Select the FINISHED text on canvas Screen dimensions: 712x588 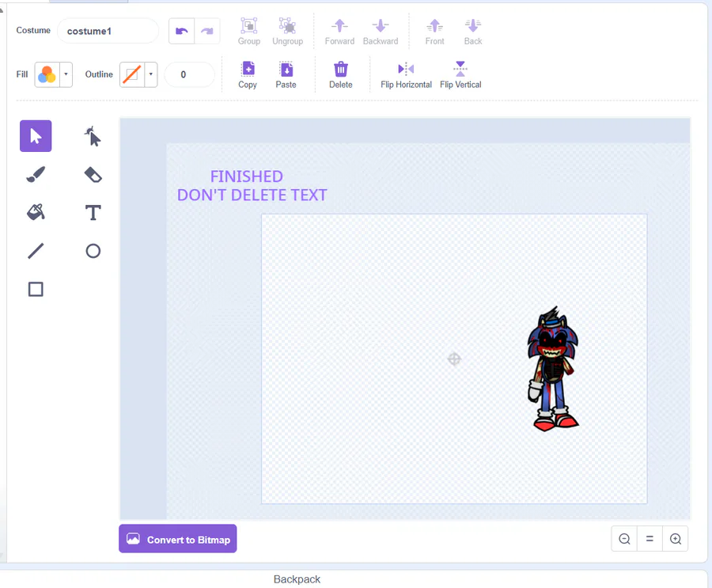247,176
